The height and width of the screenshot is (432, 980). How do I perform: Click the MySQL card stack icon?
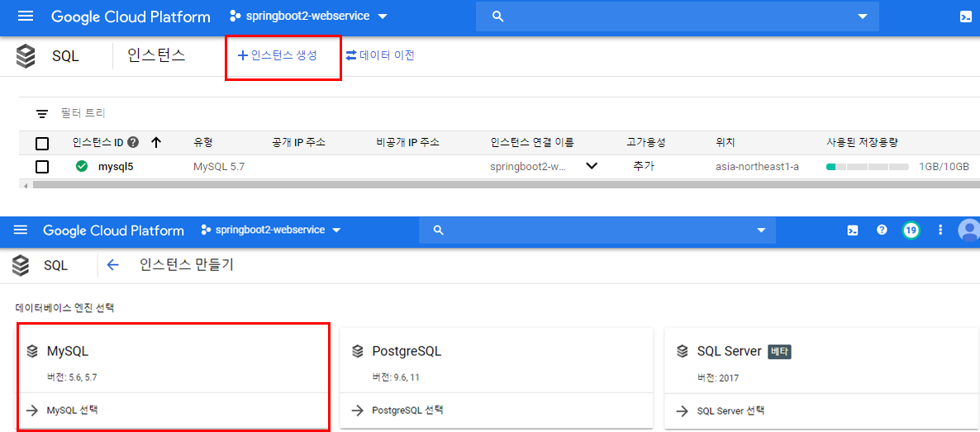pyautogui.click(x=32, y=351)
